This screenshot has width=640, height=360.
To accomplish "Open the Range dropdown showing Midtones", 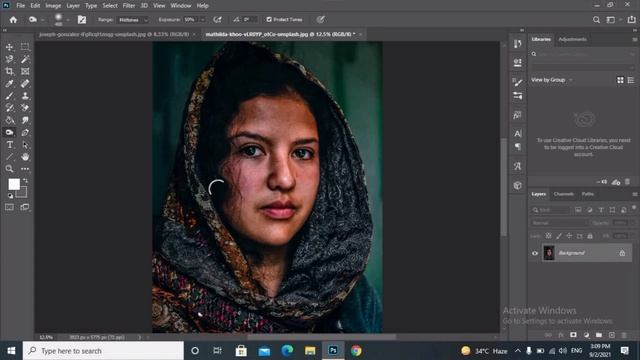I will tap(133, 20).
